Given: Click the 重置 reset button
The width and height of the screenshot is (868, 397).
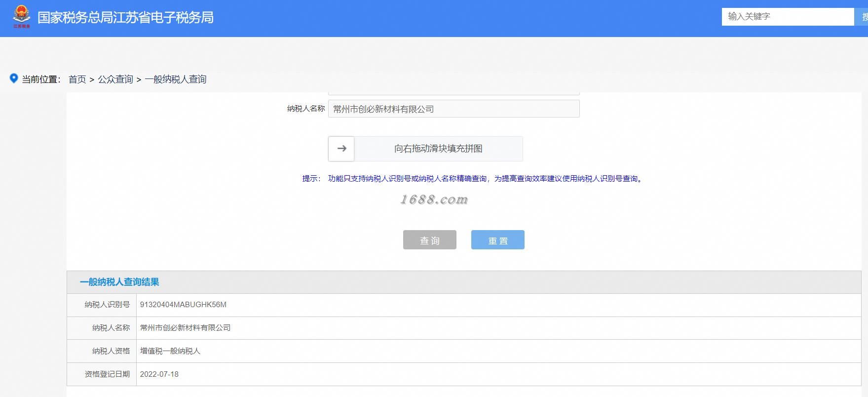Looking at the screenshot, I should click(498, 240).
